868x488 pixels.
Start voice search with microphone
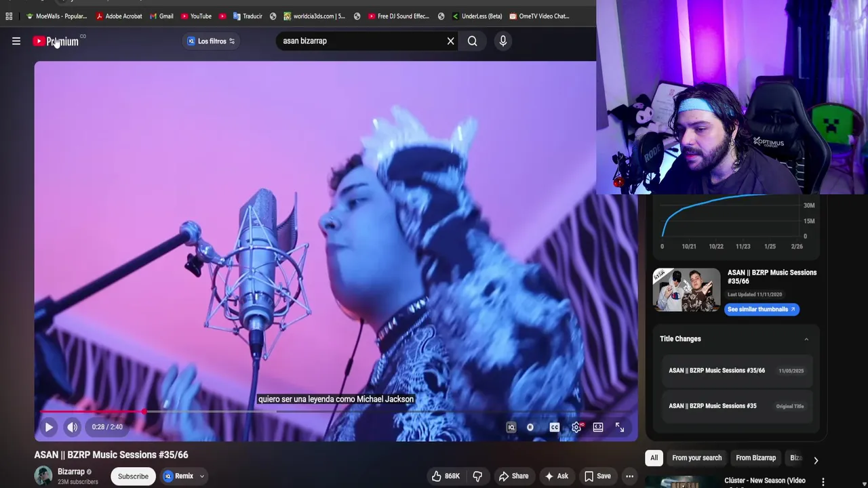pos(503,41)
